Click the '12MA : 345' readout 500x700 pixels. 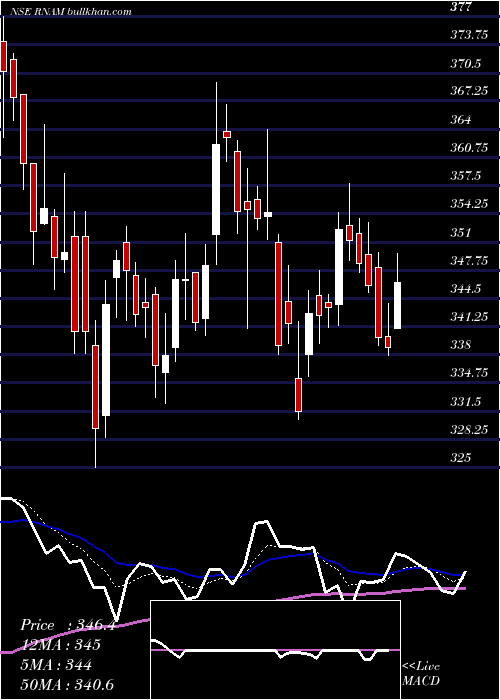(x=60, y=645)
